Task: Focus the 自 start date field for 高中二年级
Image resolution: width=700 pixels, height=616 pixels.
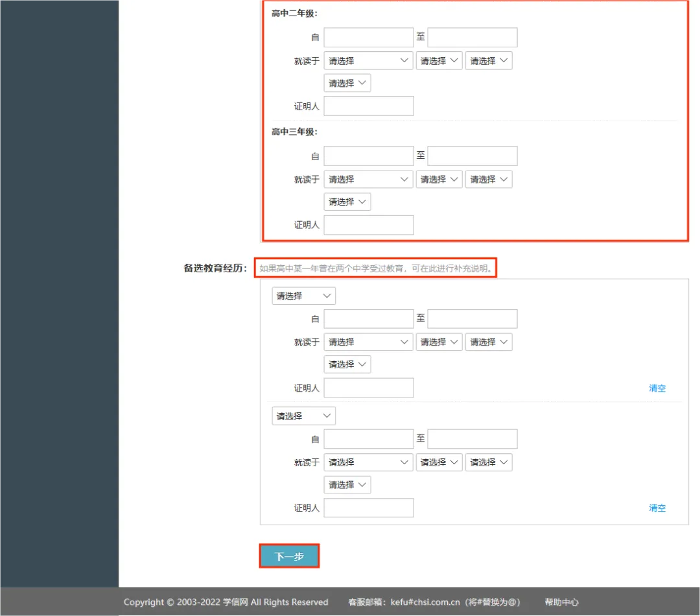Action: (x=368, y=38)
